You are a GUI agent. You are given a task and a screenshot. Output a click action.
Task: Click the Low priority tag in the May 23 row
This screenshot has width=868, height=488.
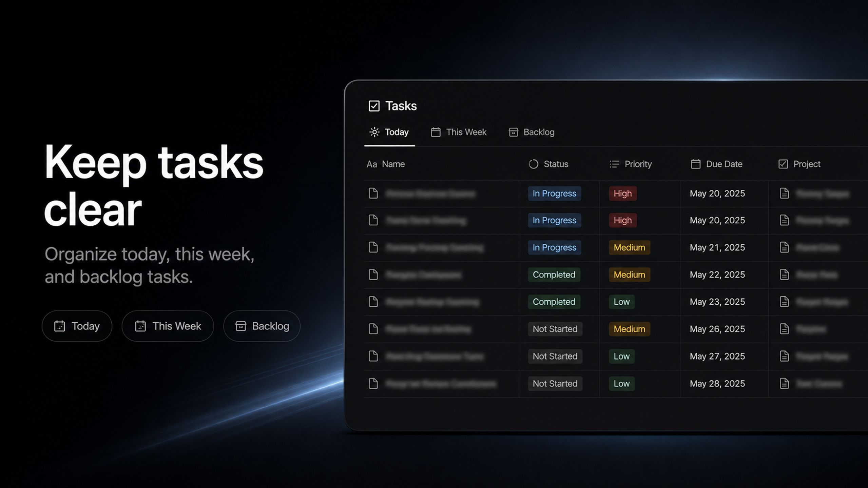621,302
